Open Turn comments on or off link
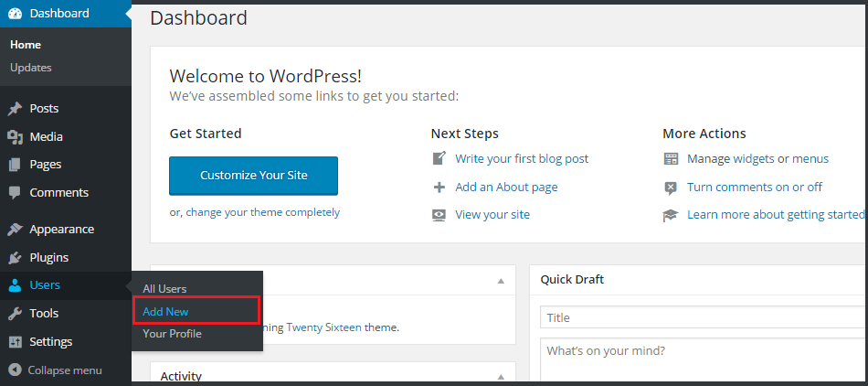This screenshot has width=868, height=386. coord(755,188)
